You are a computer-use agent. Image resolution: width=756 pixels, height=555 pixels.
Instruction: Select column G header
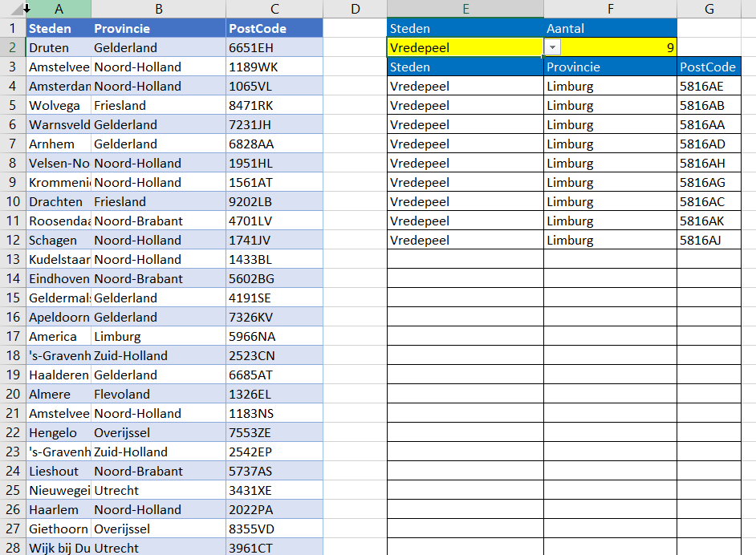[709, 9]
